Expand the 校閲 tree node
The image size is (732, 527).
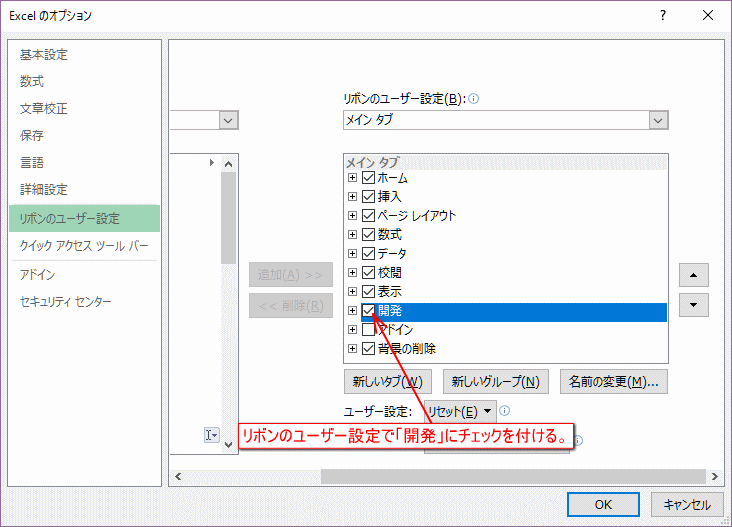coord(352,272)
